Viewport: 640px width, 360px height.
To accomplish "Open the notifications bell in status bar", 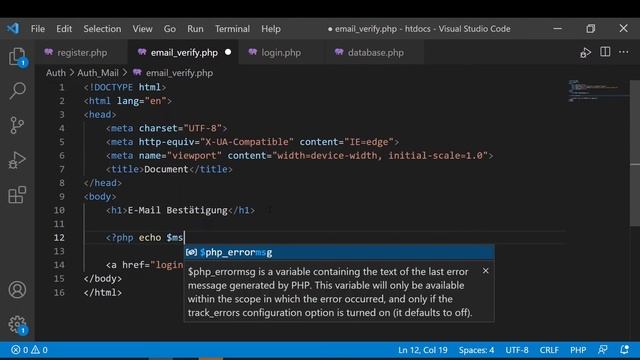I will (x=624, y=350).
